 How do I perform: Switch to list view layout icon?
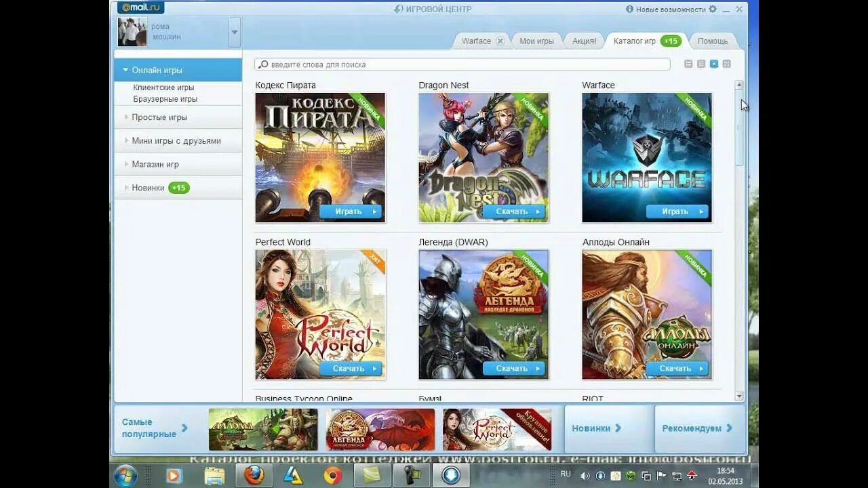coord(701,64)
